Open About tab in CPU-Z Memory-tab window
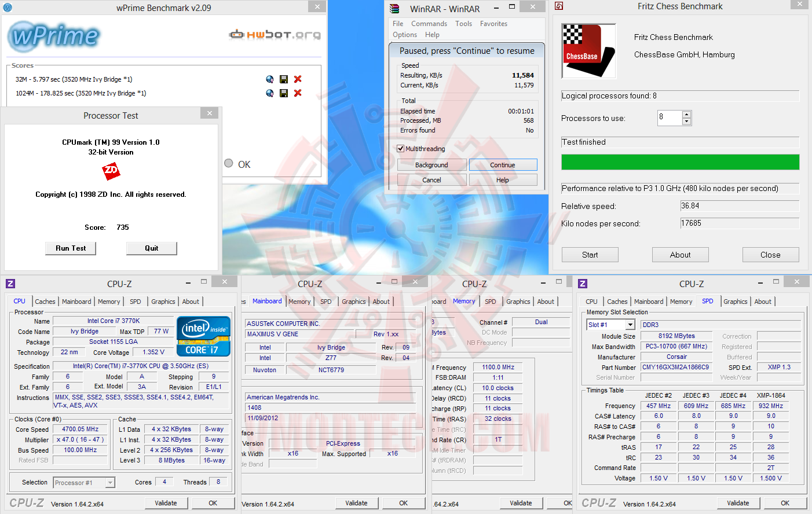 (x=546, y=302)
